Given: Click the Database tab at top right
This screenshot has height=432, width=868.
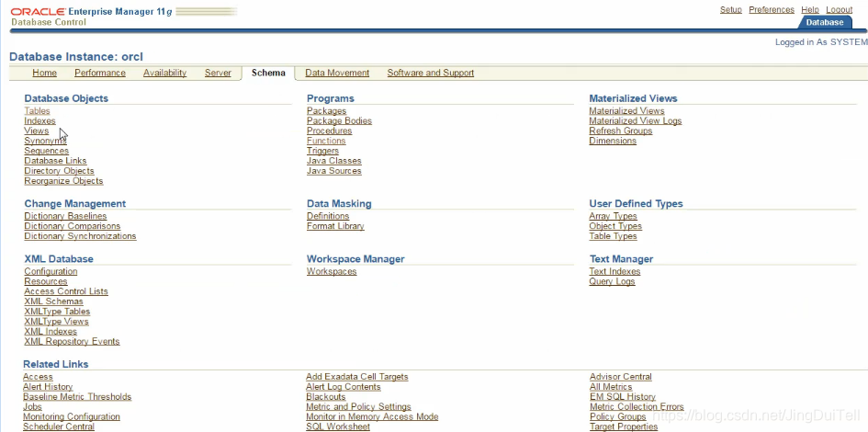Looking at the screenshot, I should coord(824,22).
